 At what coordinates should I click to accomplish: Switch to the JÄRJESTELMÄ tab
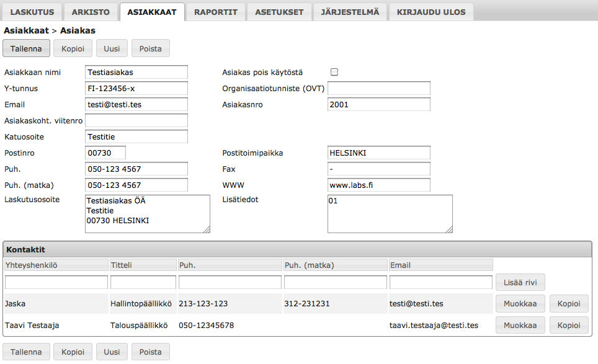tap(350, 12)
